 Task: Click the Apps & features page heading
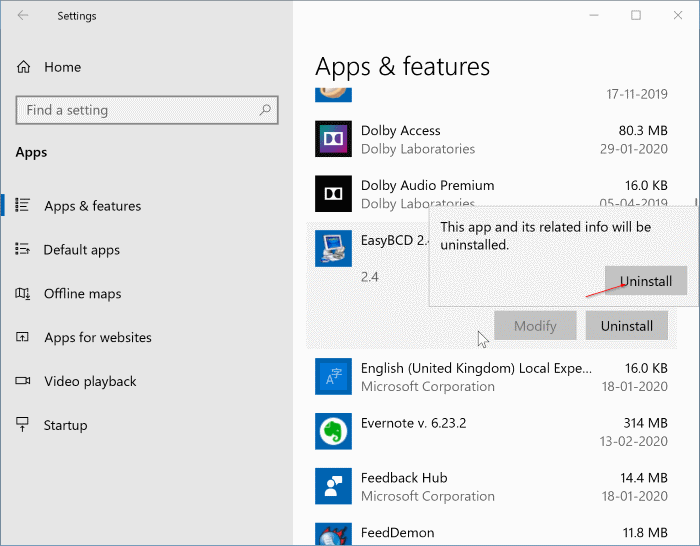click(x=402, y=67)
